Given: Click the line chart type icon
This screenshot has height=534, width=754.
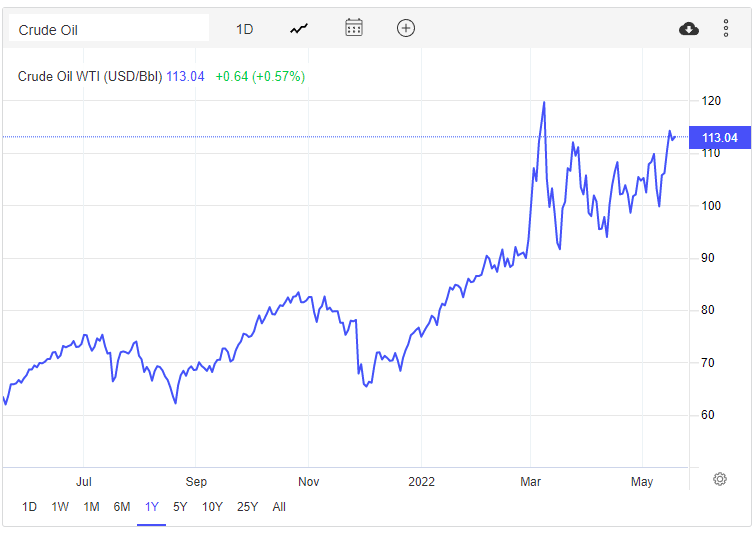Looking at the screenshot, I should (299, 29).
